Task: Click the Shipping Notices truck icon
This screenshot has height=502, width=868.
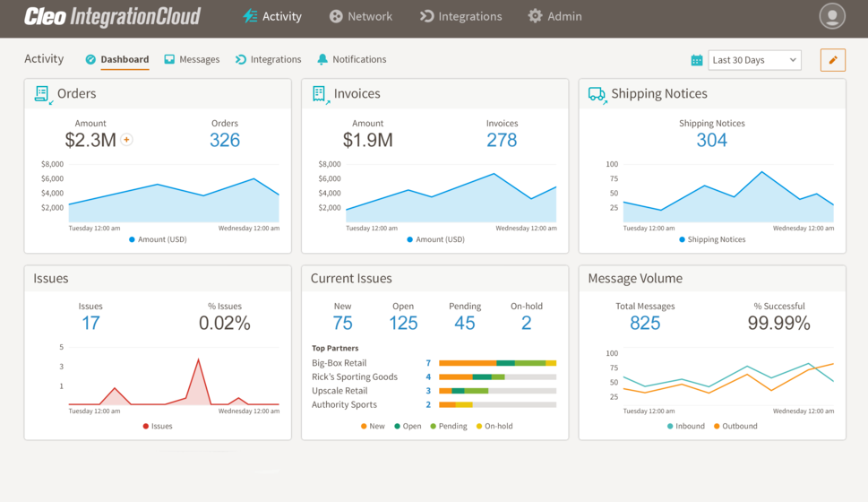Action: [597, 94]
